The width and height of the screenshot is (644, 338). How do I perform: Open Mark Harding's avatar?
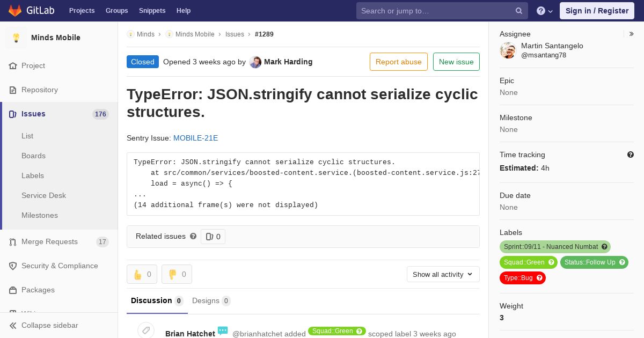point(255,62)
